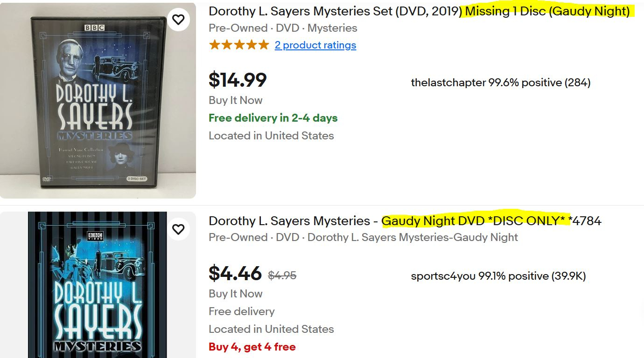Open the Mysteries Set Missing 1 Disc listing

419,11
